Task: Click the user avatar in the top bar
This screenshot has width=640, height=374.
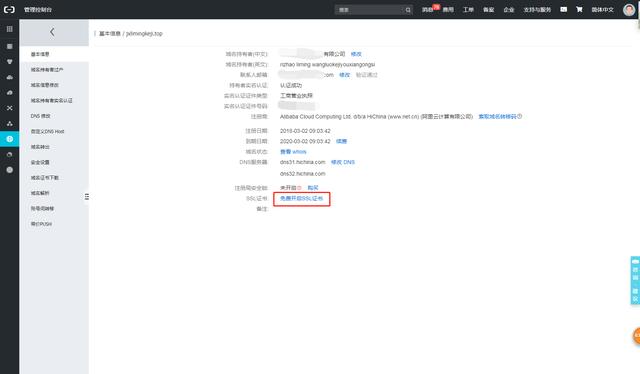Action: point(629,9)
